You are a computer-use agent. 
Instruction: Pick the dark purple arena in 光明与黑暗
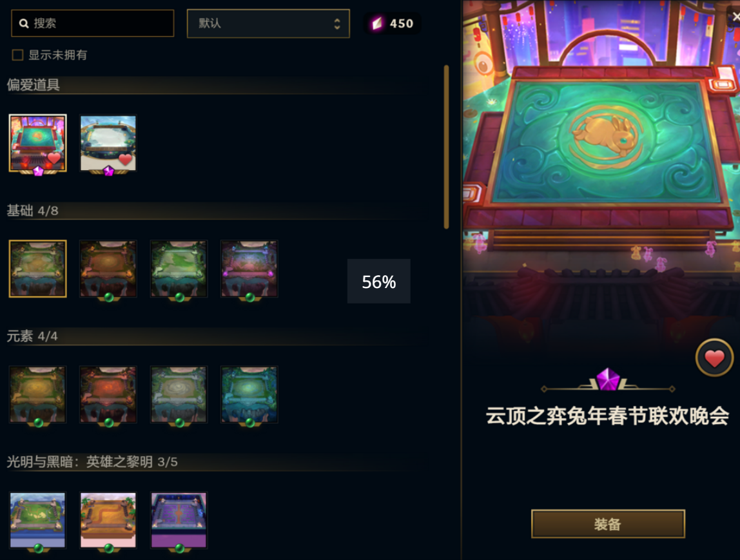[179, 520]
